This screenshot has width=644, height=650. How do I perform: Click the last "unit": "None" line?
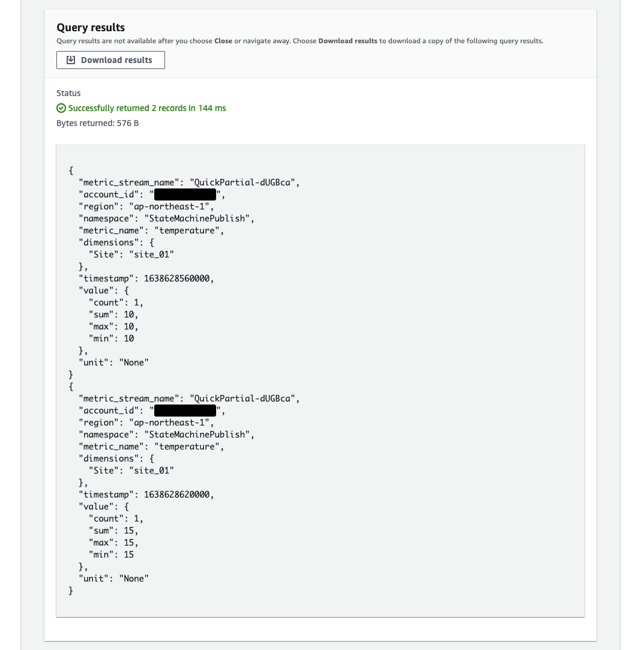(113, 579)
